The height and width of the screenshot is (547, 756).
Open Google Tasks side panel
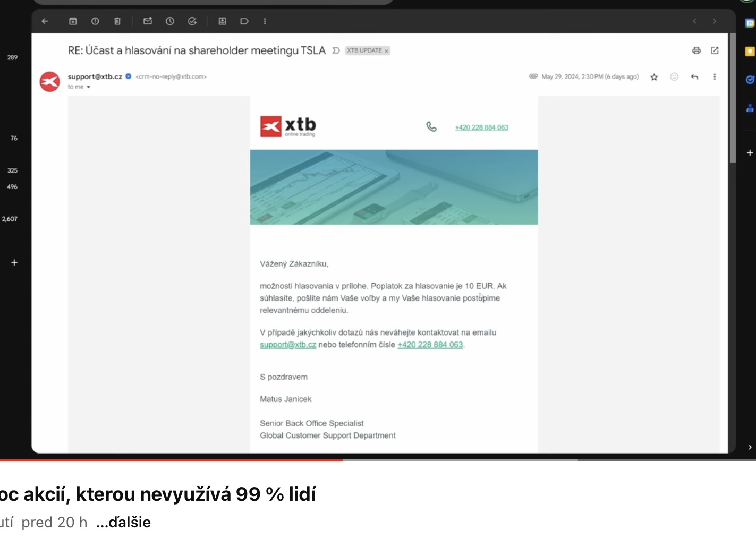pos(750,80)
